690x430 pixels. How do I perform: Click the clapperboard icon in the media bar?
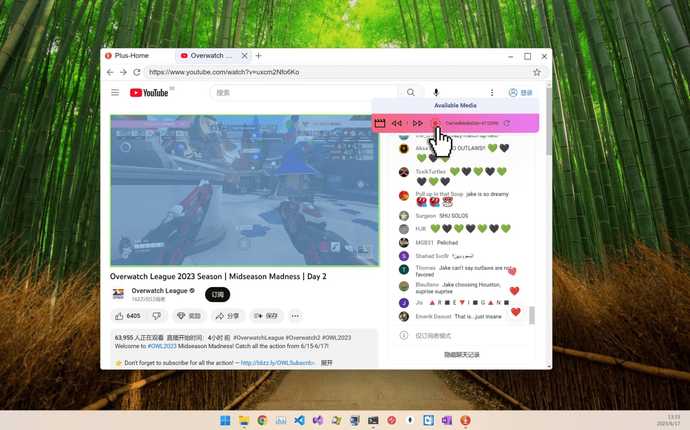[380, 123]
